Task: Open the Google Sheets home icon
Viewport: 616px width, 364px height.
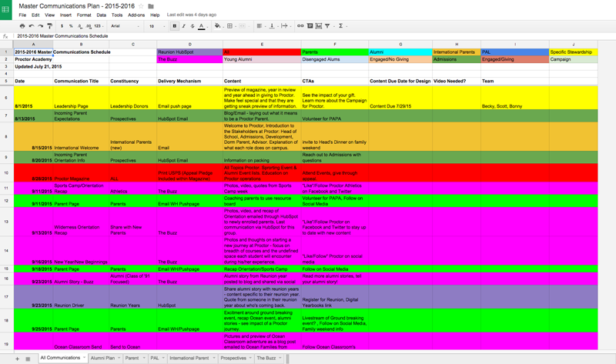Action: click(x=5, y=9)
